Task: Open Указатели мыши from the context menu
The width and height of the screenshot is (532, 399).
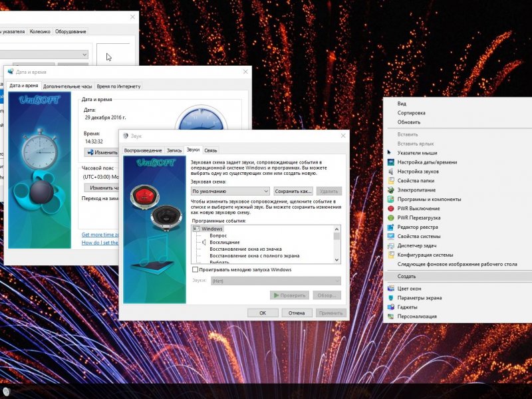Action: (417, 153)
